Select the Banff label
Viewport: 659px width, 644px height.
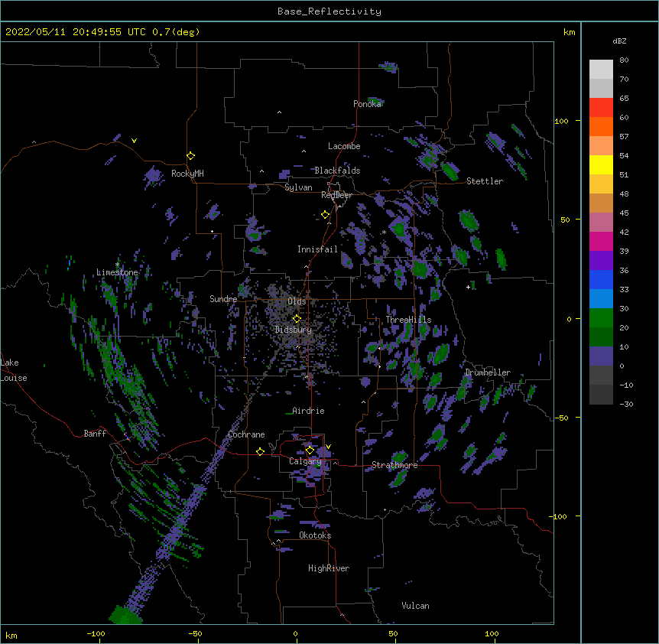point(95,434)
